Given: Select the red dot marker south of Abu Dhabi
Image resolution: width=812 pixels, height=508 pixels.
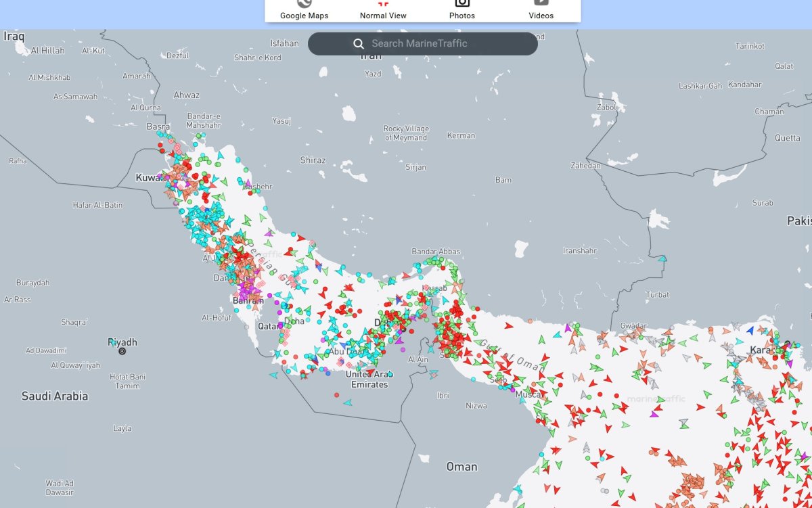Looking at the screenshot, I should coord(336,394).
